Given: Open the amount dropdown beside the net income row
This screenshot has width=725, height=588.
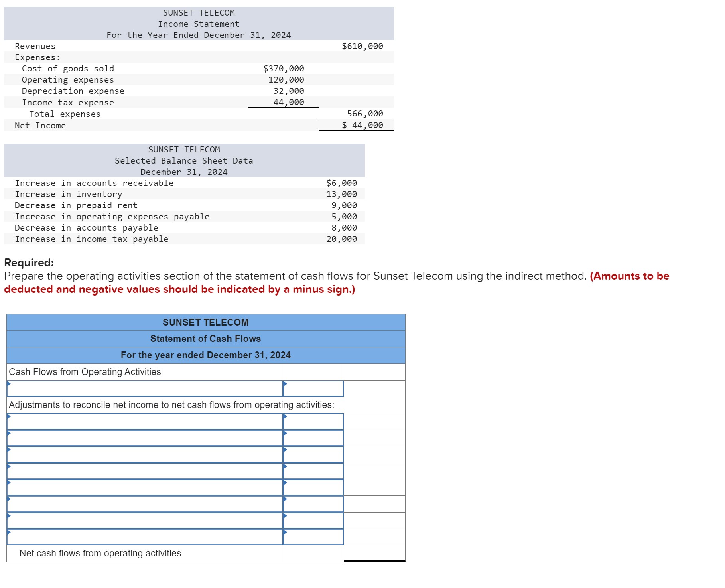Looking at the screenshot, I should coord(313,389).
